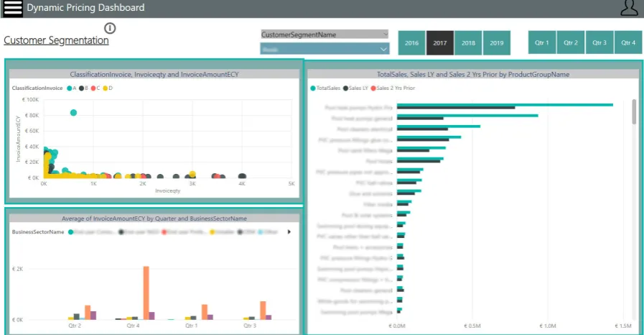Click the TotalSales by ProductGroupName chart title
Viewport: 644px width, 335px height.
point(473,74)
